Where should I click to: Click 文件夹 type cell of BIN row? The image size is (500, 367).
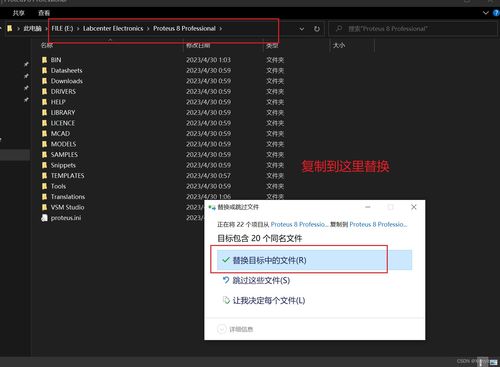[275, 60]
